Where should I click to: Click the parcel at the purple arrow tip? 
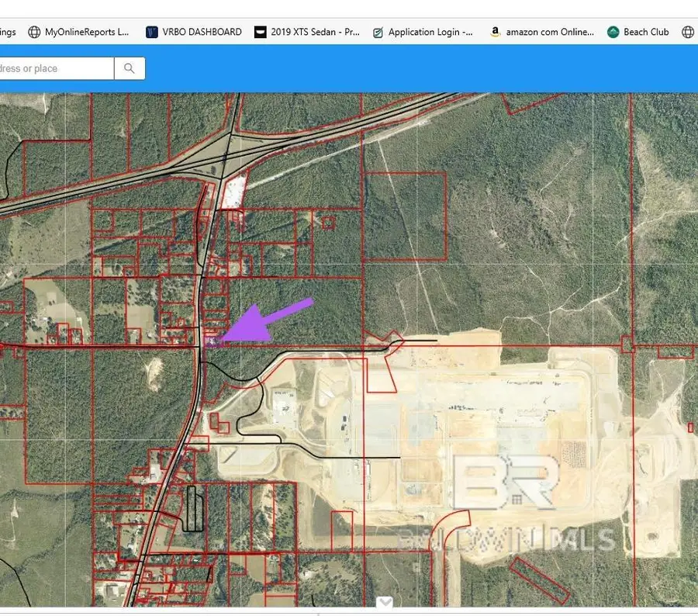click(212, 341)
